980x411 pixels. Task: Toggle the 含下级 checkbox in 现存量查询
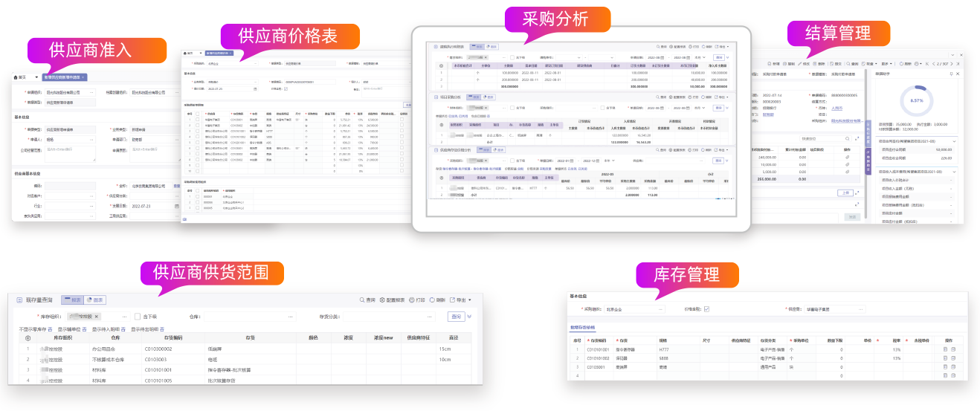click(138, 317)
